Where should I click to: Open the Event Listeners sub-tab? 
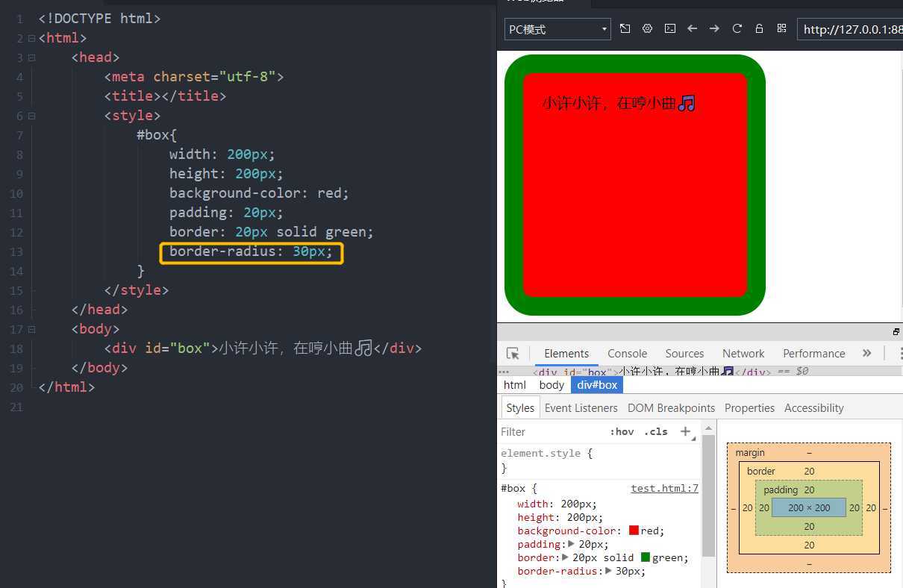[581, 407]
